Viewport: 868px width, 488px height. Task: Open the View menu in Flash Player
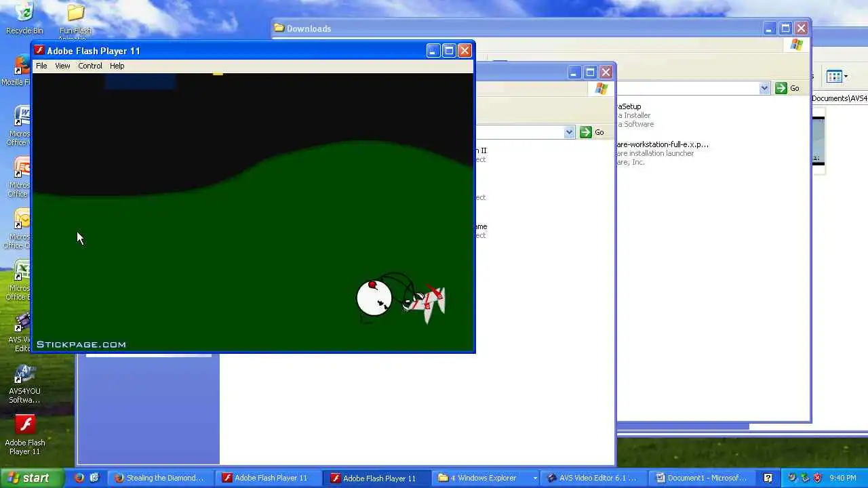point(62,66)
